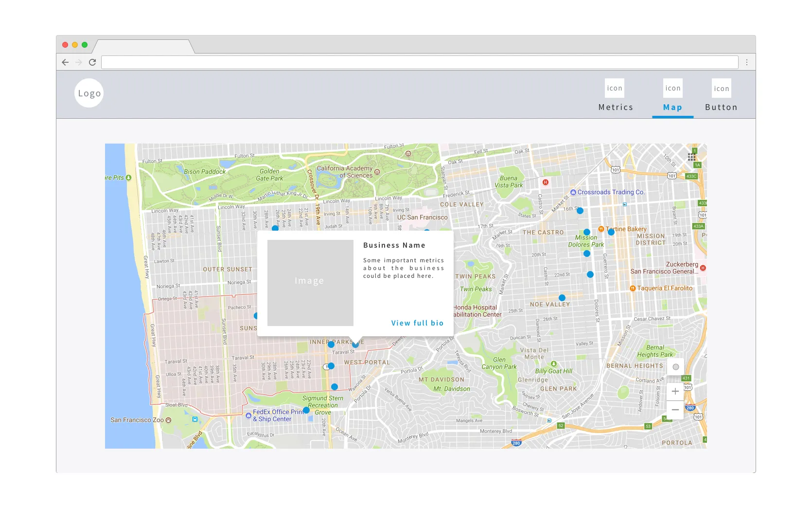Open the View full bio link
Image resolution: width=812 pixels, height=508 pixels.
pyautogui.click(x=417, y=323)
